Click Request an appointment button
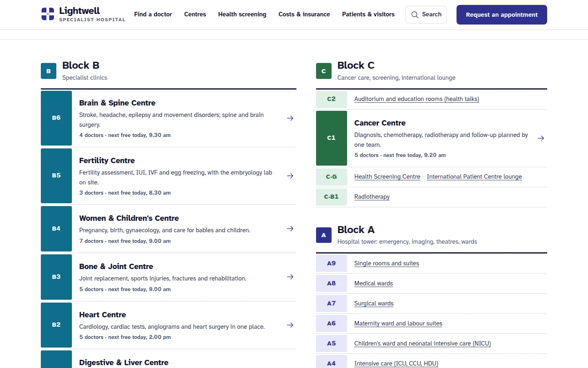Image resolution: width=588 pixels, height=368 pixels. pyautogui.click(x=502, y=15)
